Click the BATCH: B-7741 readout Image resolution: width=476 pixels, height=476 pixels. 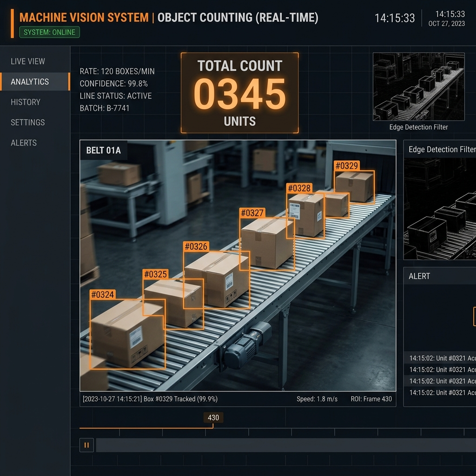[105, 108]
